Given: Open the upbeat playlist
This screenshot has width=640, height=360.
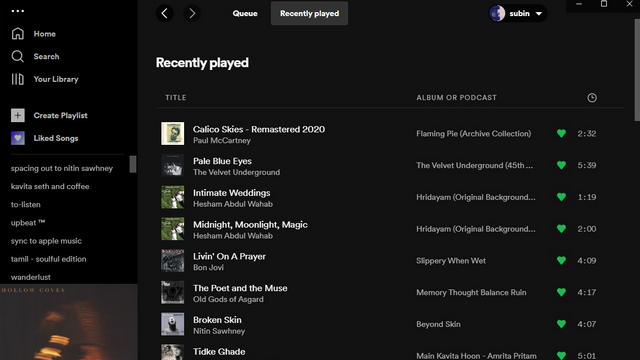Looking at the screenshot, I should click(28, 223).
